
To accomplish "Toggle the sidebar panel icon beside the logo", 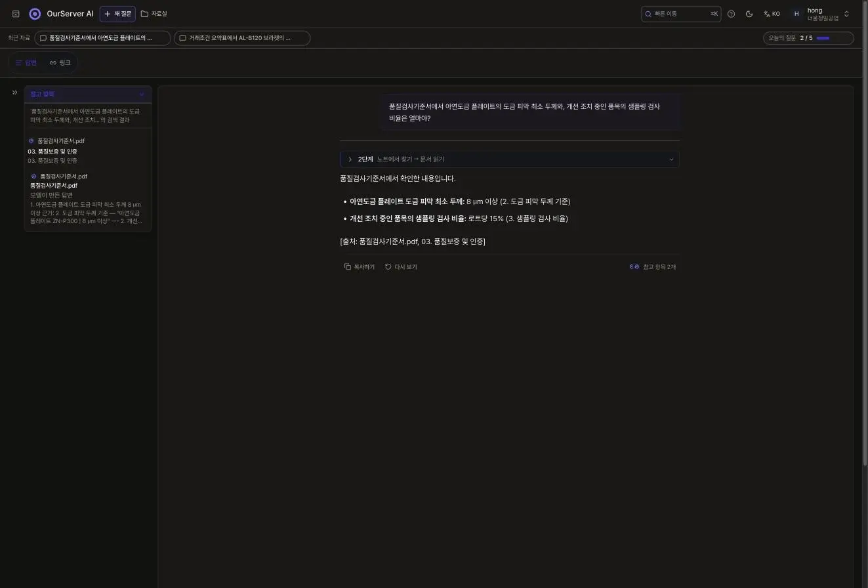I will click(16, 14).
